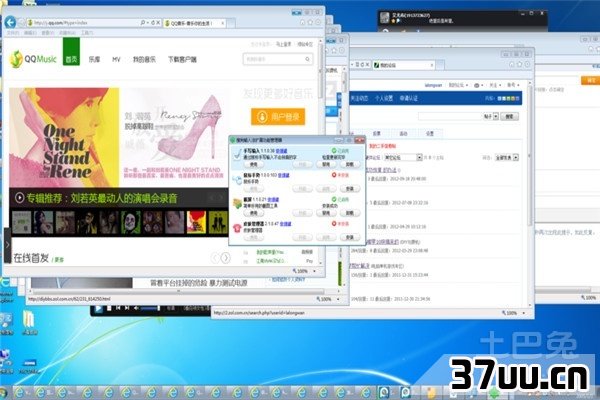The width and height of the screenshot is (600, 400).
Task: Switch to 我的论坛 browser tab
Action: 404,65
